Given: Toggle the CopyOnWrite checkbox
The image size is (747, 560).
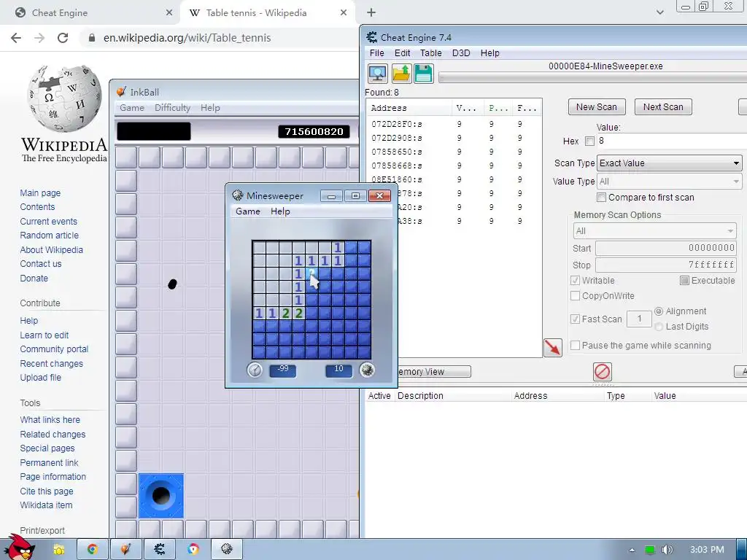Looking at the screenshot, I should pyautogui.click(x=575, y=295).
